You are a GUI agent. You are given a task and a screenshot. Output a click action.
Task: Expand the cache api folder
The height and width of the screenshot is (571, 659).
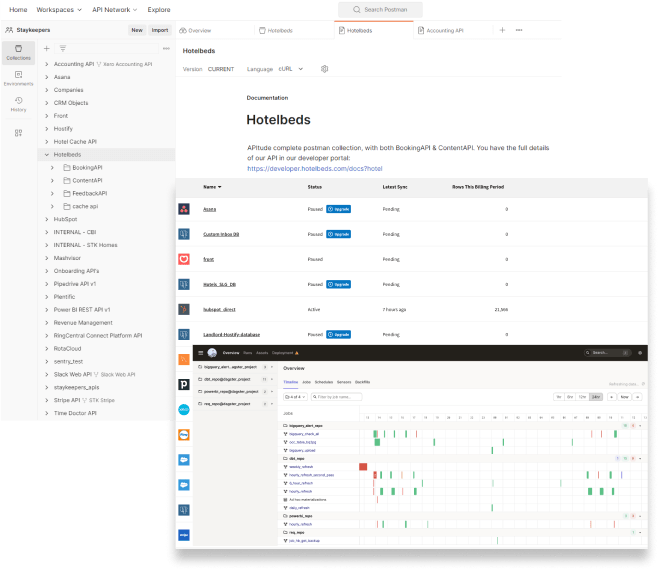pos(52,206)
